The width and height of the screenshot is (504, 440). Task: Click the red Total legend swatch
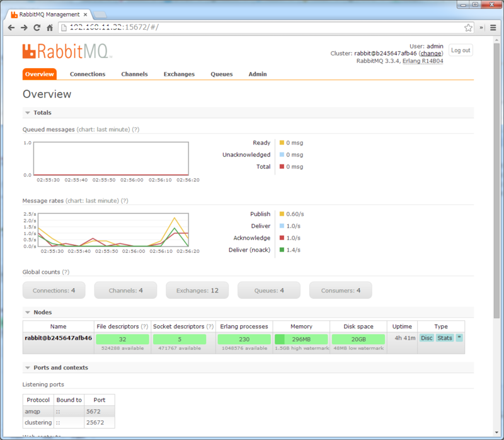282,166
